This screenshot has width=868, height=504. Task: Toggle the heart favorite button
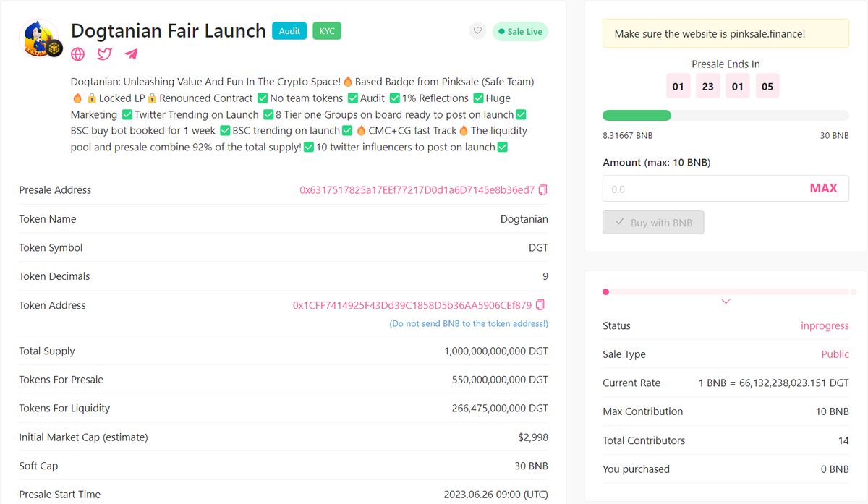(477, 32)
